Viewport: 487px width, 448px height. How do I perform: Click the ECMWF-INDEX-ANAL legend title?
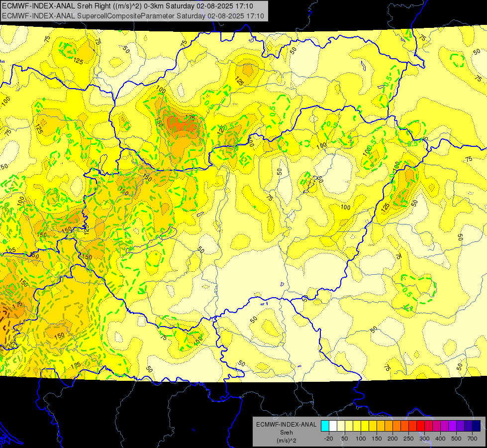(x=287, y=425)
